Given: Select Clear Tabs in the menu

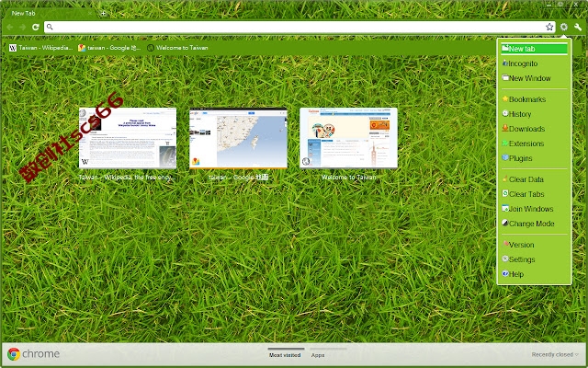Looking at the screenshot, I should click(x=534, y=194).
